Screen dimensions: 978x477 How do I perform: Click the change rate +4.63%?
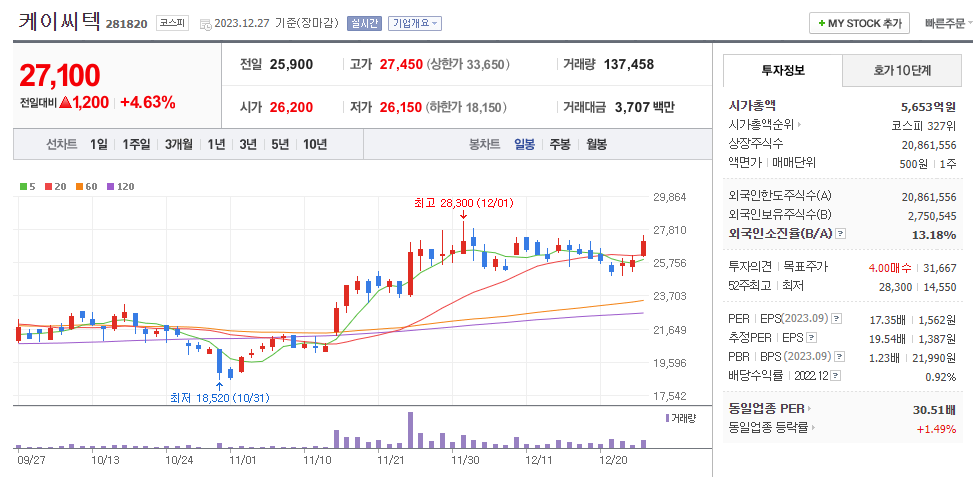(x=148, y=103)
